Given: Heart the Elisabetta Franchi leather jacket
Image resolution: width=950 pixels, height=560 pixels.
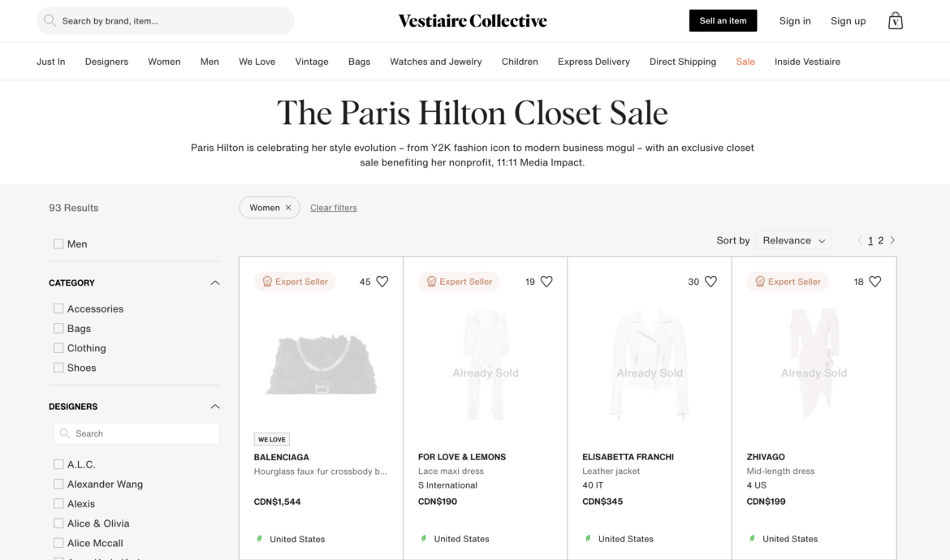Looking at the screenshot, I should coord(711,281).
